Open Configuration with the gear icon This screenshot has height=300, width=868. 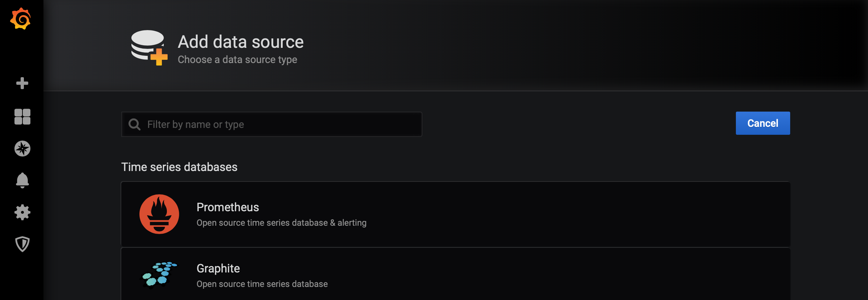[x=22, y=212]
